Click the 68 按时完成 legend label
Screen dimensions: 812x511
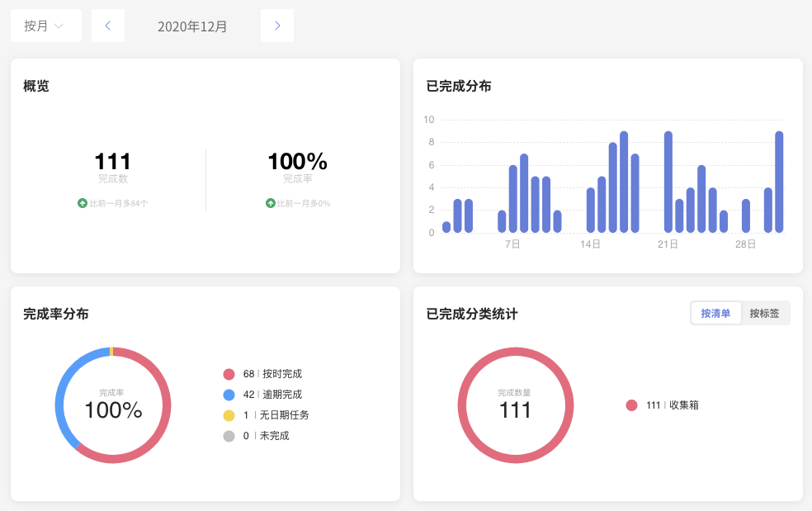(272, 374)
